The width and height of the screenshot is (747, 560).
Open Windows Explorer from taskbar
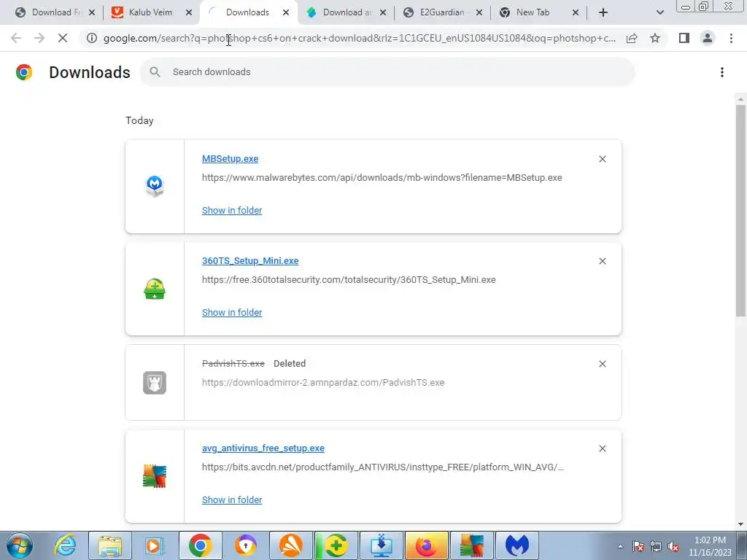pos(110,545)
